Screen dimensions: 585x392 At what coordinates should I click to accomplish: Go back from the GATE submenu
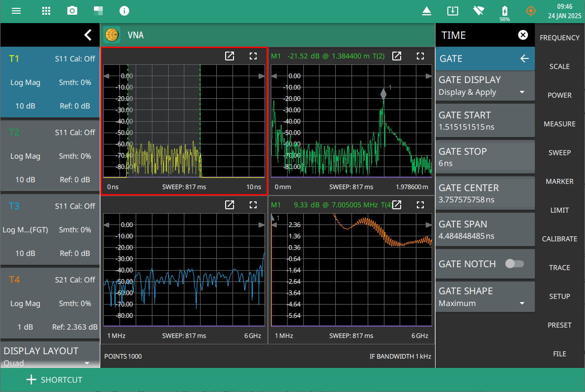(x=525, y=58)
